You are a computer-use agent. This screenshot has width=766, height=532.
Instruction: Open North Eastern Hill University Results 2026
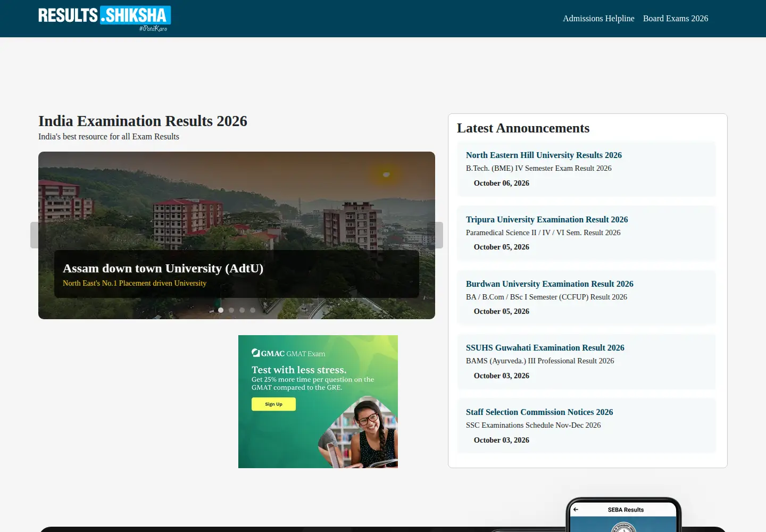coord(544,155)
